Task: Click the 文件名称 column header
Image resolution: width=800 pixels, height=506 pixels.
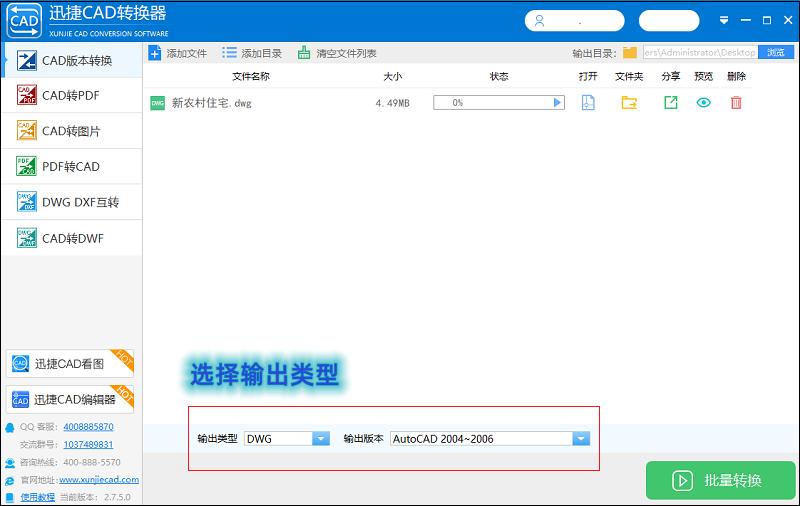Action: click(251, 77)
